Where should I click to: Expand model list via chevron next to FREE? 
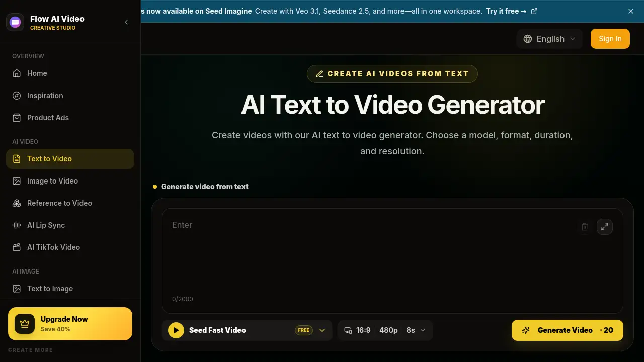[322, 330]
